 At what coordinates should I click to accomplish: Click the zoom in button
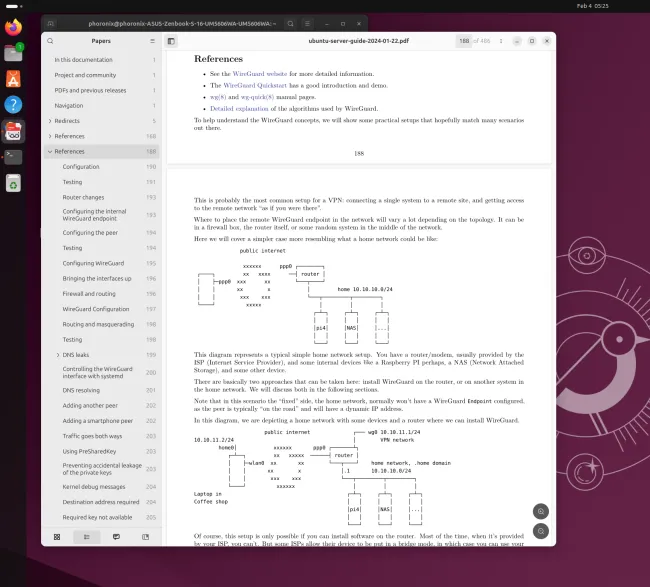pos(541,510)
